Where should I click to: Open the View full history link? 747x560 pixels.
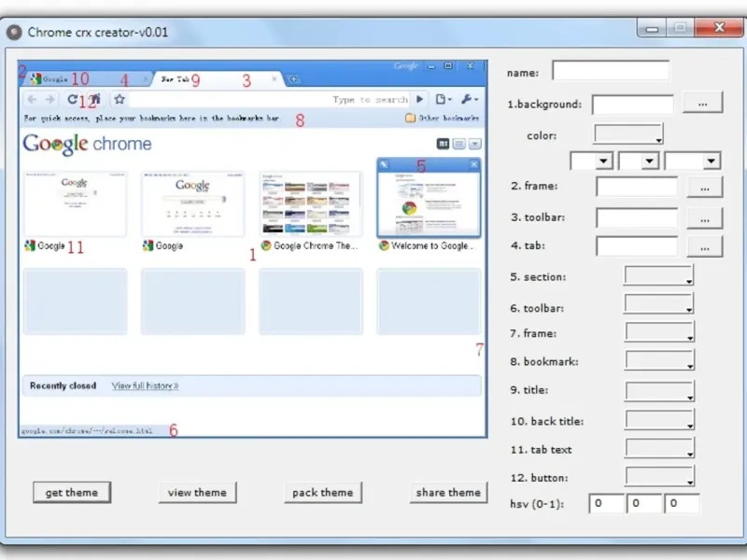click(146, 385)
